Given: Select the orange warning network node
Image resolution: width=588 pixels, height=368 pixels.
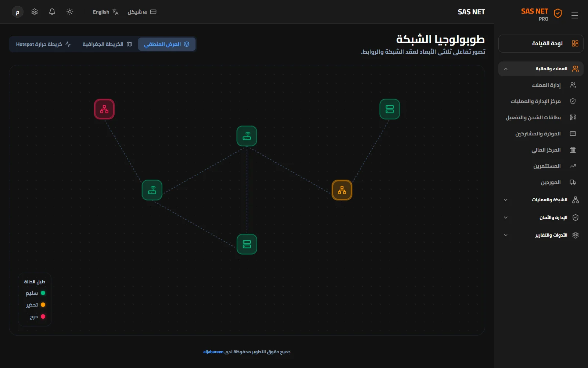Looking at the screenshot, I should (342, 190).
